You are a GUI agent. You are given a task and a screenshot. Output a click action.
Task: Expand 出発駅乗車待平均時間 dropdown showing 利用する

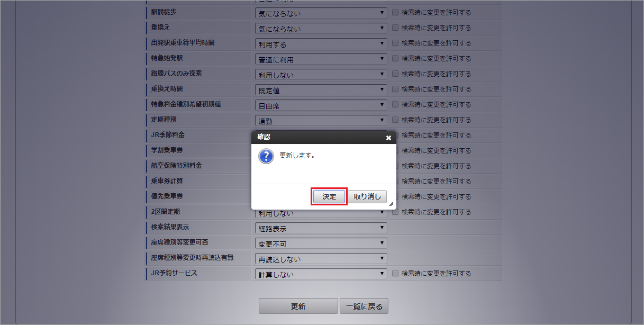point(321,43)
